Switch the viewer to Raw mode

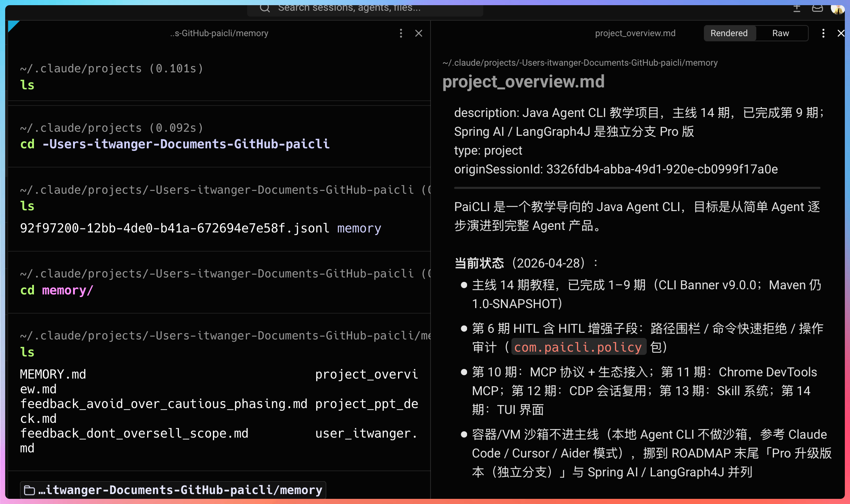781,33
